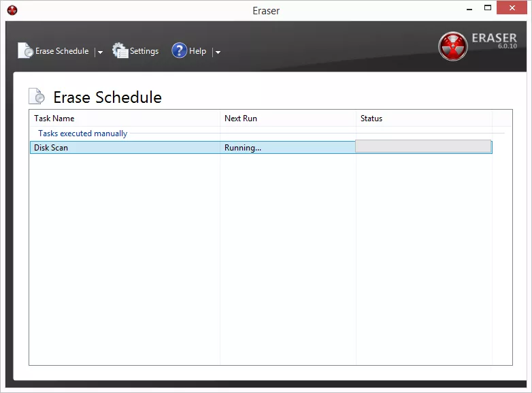
Task: Collapse the "Tasks executed manually" group
Action: (82, 133)
